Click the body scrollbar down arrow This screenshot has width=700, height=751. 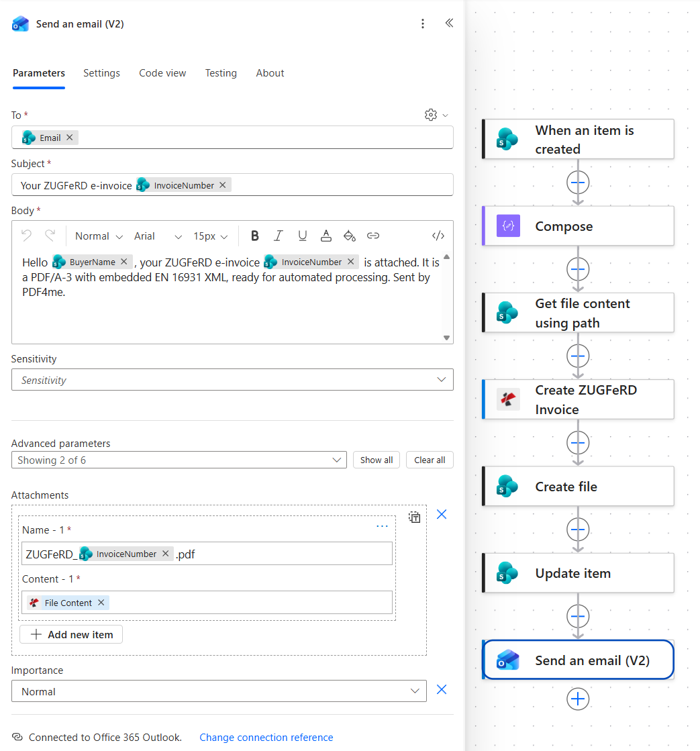tap(447, 338)
